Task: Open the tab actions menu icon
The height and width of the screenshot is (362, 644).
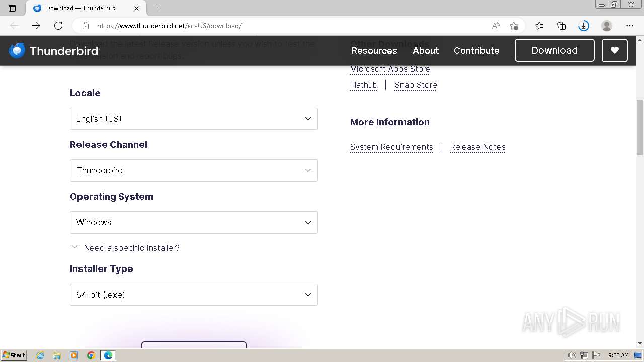Action: 12,8
